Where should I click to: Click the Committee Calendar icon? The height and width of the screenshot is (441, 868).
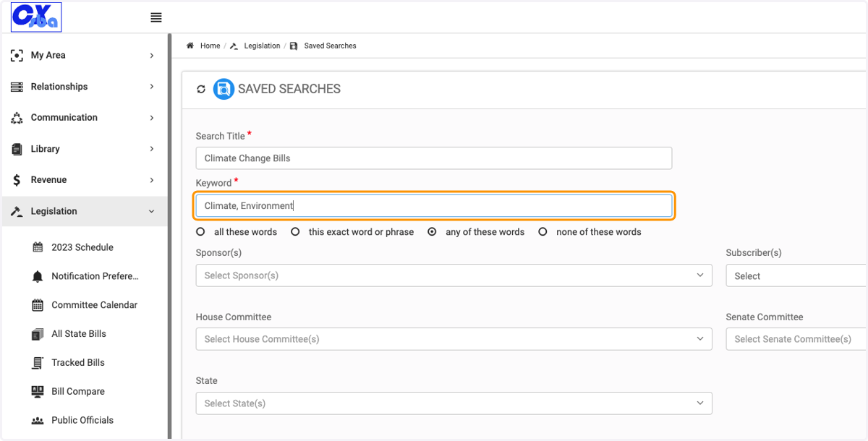click(x=38, y=305)
